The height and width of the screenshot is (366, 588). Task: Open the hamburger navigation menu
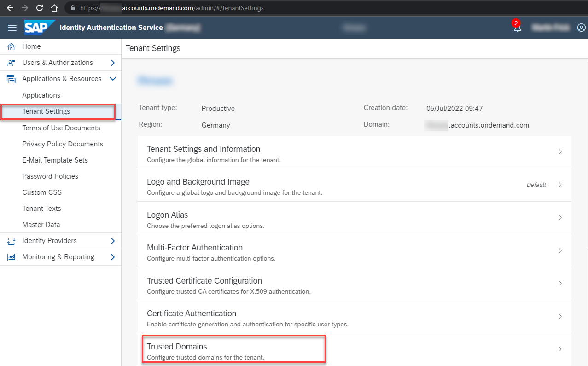coord(12,28)
